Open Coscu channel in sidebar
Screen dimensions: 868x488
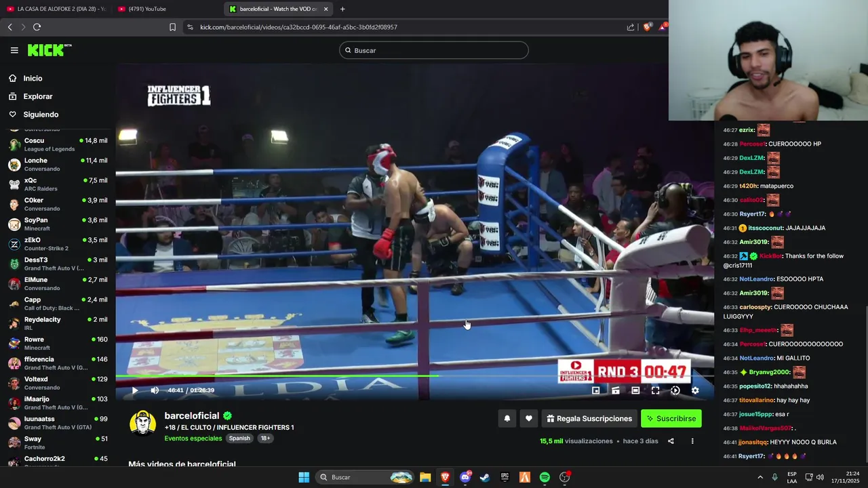pyautogui.click(x=58, y=144)
